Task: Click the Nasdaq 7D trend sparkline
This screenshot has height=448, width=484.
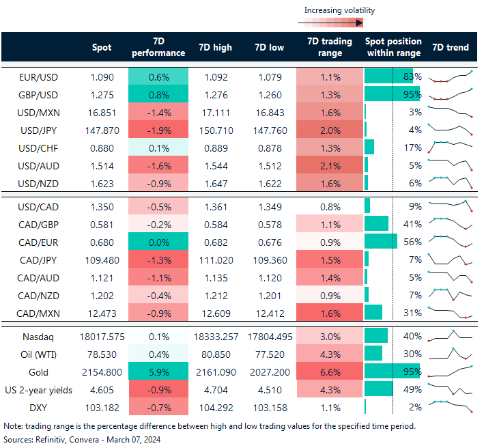Action: click(x=450, y=335)
